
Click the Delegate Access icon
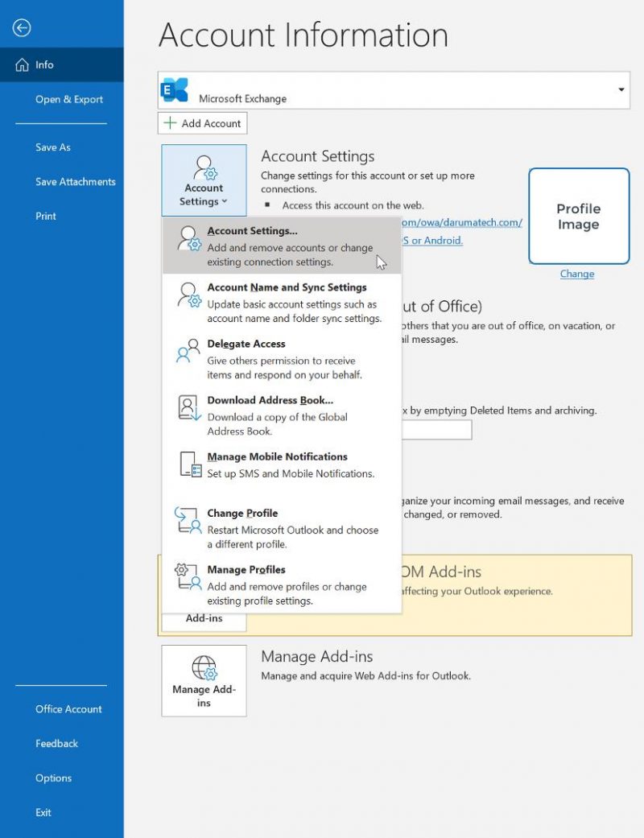point(187,349)
